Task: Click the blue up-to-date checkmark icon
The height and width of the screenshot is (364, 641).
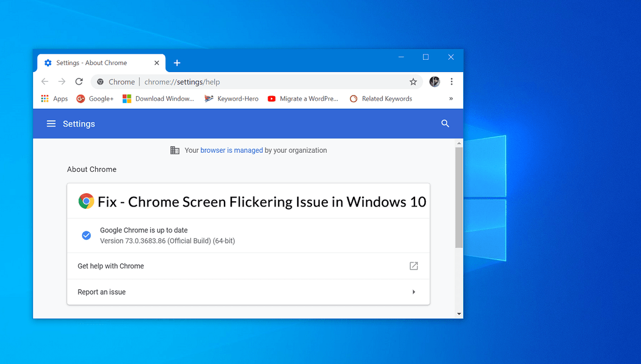Action: tap(86, 235)
